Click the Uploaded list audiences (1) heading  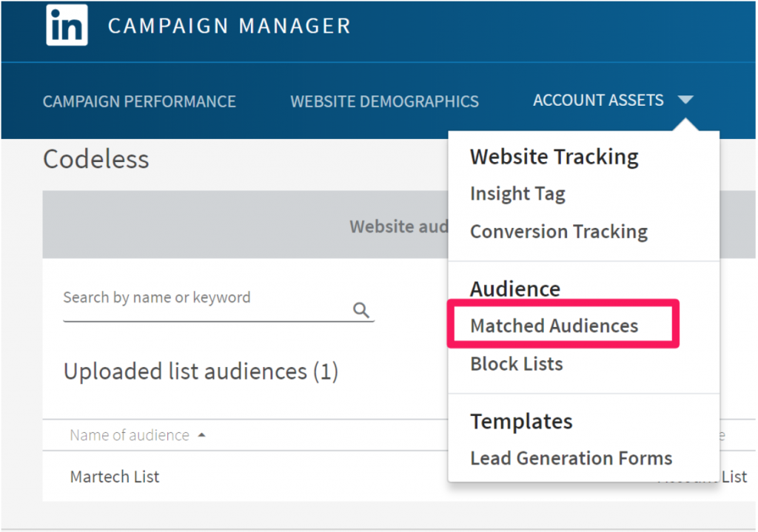coord(201,371)
